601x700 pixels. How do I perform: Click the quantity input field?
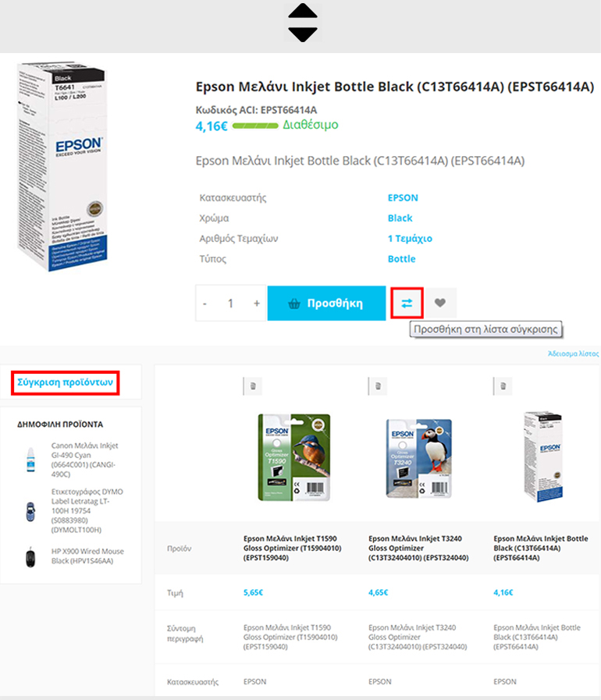231,303
